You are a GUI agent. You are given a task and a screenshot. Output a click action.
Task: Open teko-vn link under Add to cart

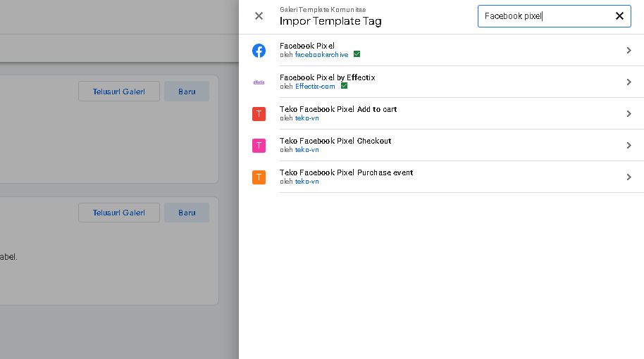click(306, 118)
